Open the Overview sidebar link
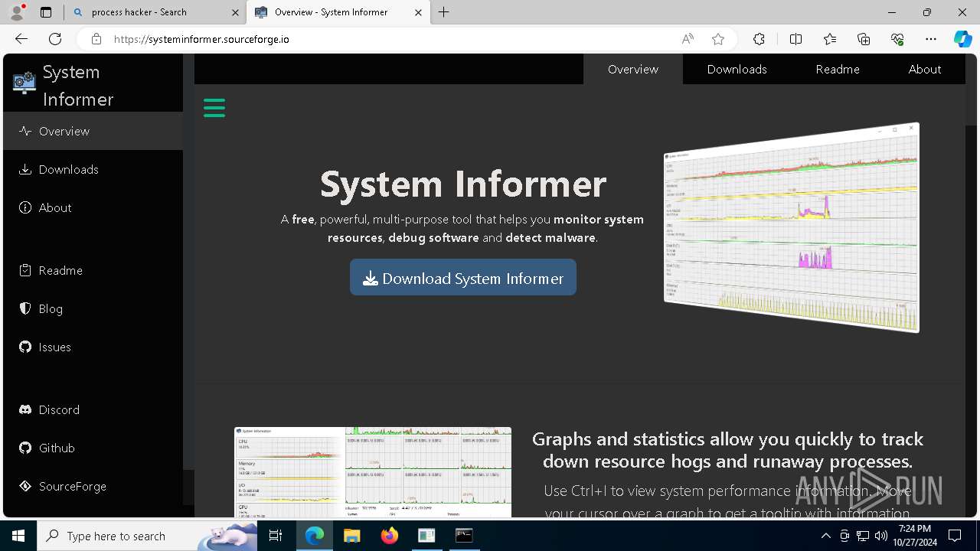The image size is (980, 551). pos(93,131)
